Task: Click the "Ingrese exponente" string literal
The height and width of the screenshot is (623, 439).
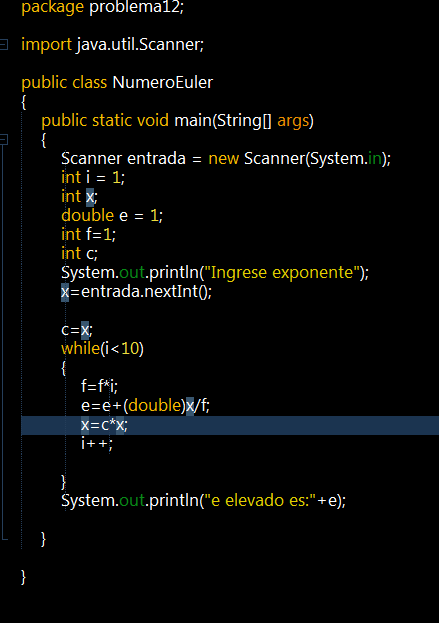Action: click(282, 273)
